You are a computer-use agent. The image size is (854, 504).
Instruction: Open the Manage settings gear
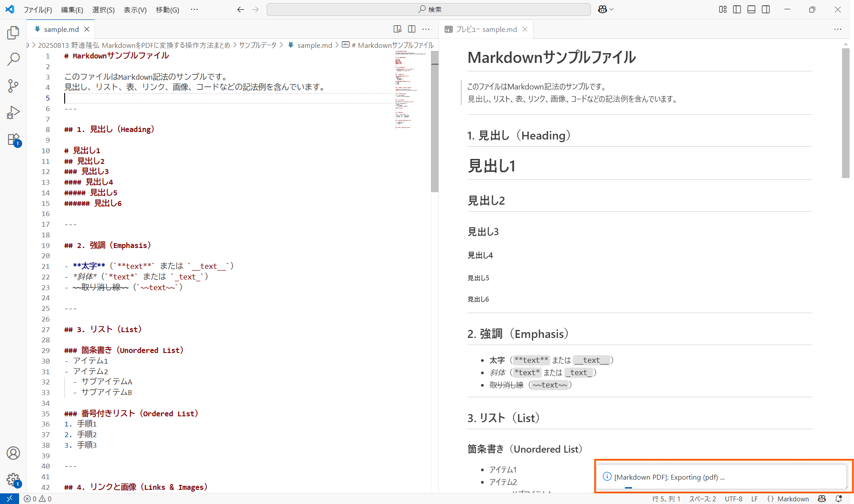[x=13, y=480]
